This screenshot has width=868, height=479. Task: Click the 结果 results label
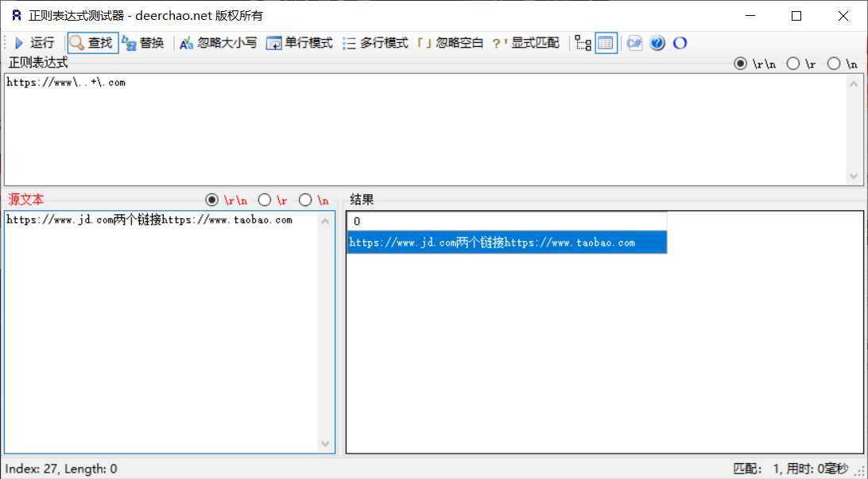(362, 200)
